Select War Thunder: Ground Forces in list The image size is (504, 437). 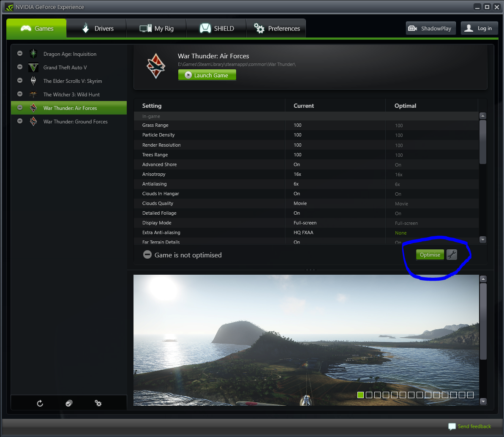point(69,121)
